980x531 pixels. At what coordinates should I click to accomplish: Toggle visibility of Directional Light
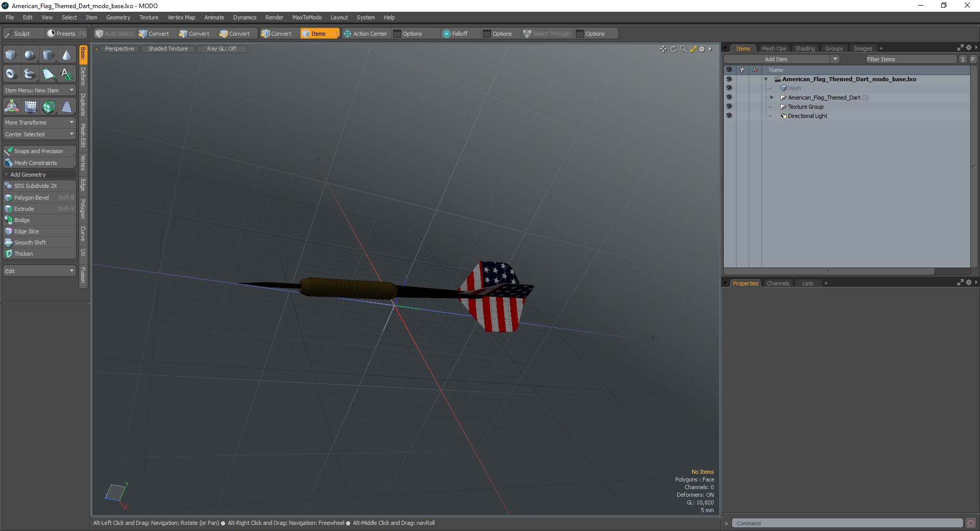click(729, 116)
